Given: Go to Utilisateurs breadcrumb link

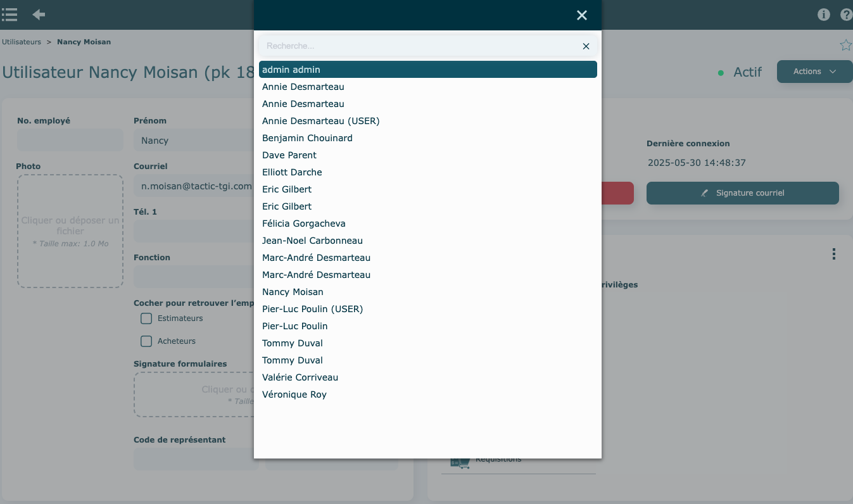Looking at the screenshot, I should click(22, 42).
